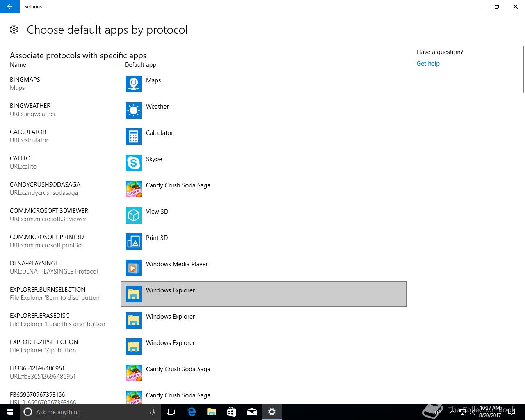Viewport: 525px width, 420px height.
Task: Click the taskbar clock showing 8/20/2017
Action: click(x=490, y=412)
